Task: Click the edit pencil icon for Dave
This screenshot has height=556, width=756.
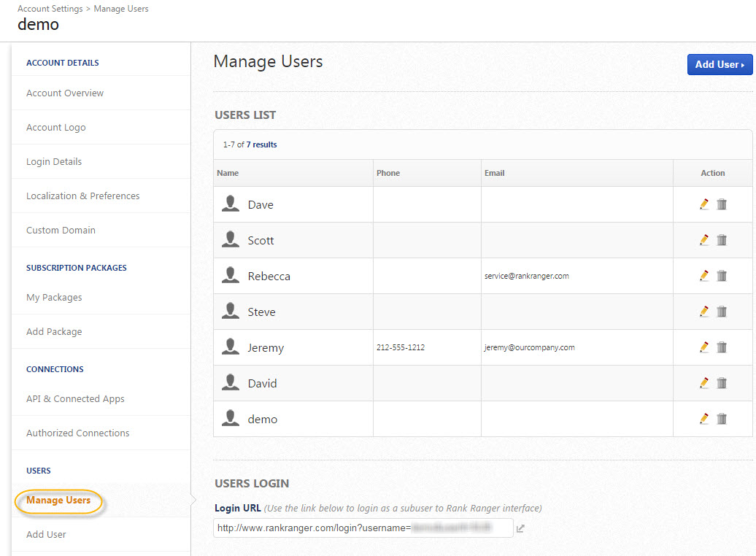Action: click(704, 204)
